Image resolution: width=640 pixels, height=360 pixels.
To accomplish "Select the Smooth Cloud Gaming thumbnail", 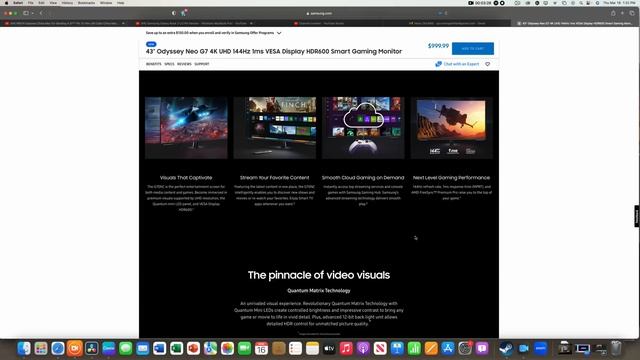I will (363, 128).
